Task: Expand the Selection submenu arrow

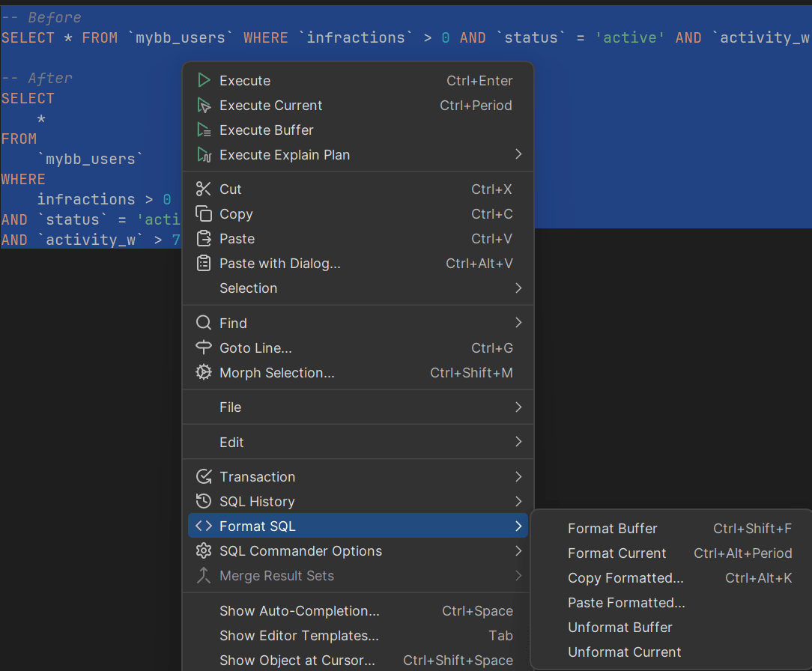Action: pos(518,288)
